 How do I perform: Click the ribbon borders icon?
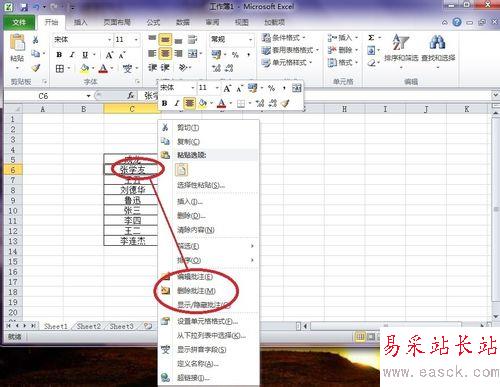pyautogui.click(x=60, y=69)
